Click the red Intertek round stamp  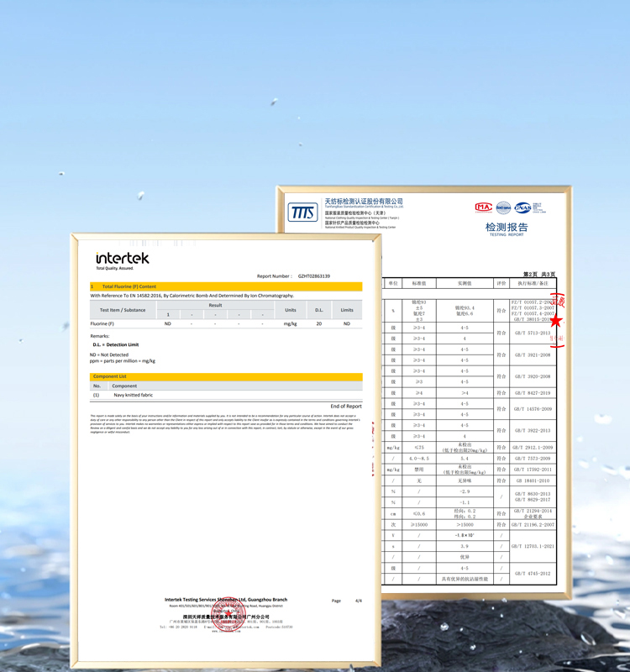[x=228, y=613]
